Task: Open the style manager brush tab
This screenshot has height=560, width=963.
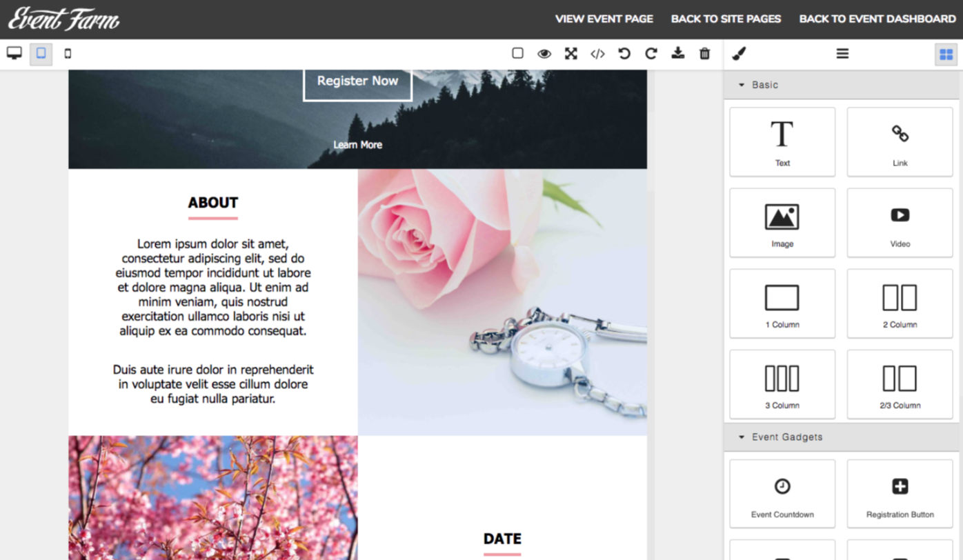Action: pos(739,54)
